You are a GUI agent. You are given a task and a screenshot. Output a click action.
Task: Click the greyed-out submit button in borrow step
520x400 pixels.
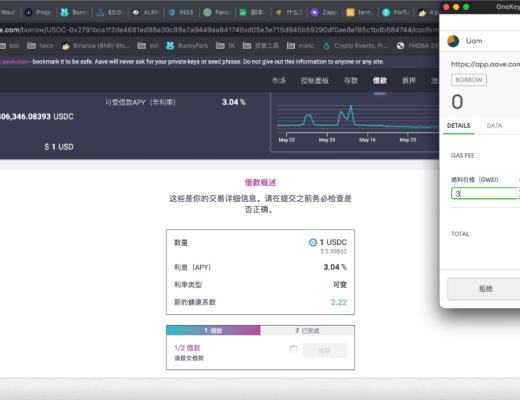coord(324,350)
